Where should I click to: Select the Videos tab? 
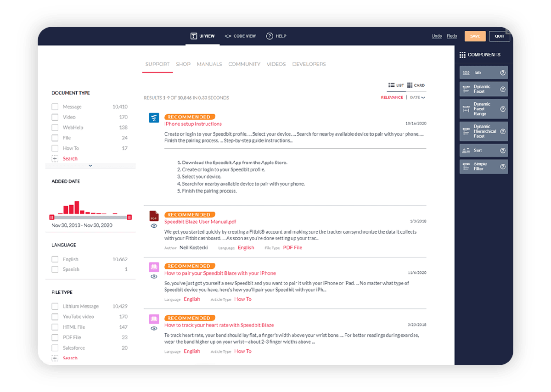[x=276, y=64]
